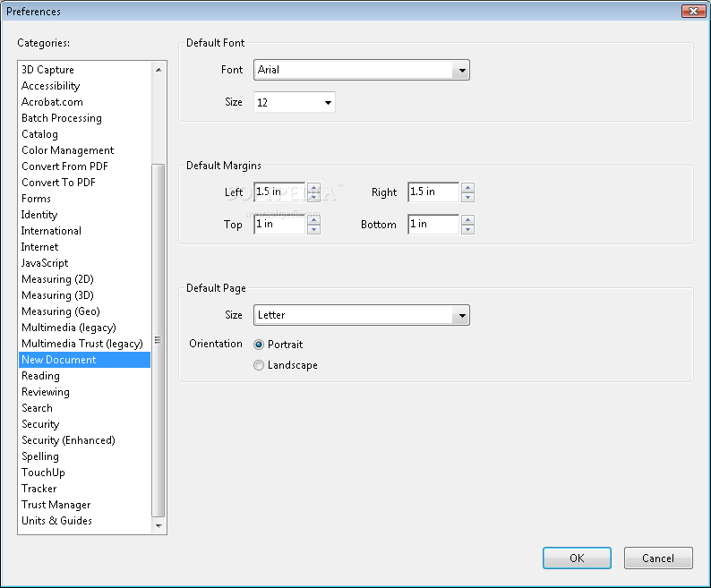The image size is (711, 588).
Task: Increase the Left margin with up arrow
Action: pyautogui.click(x=313, y=188)
